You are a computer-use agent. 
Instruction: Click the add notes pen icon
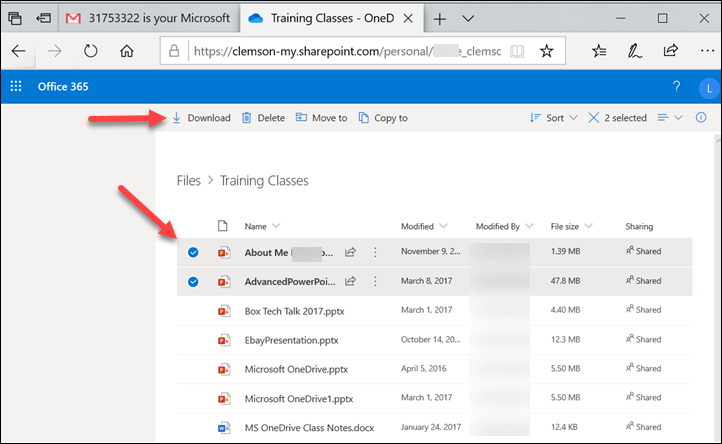click(635, 51)
